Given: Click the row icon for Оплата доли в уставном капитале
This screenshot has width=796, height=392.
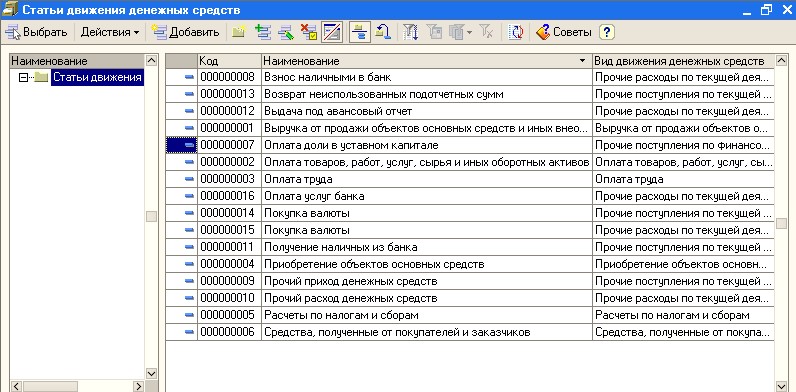Looking at the screenshot, I should [x=189, y=145].
